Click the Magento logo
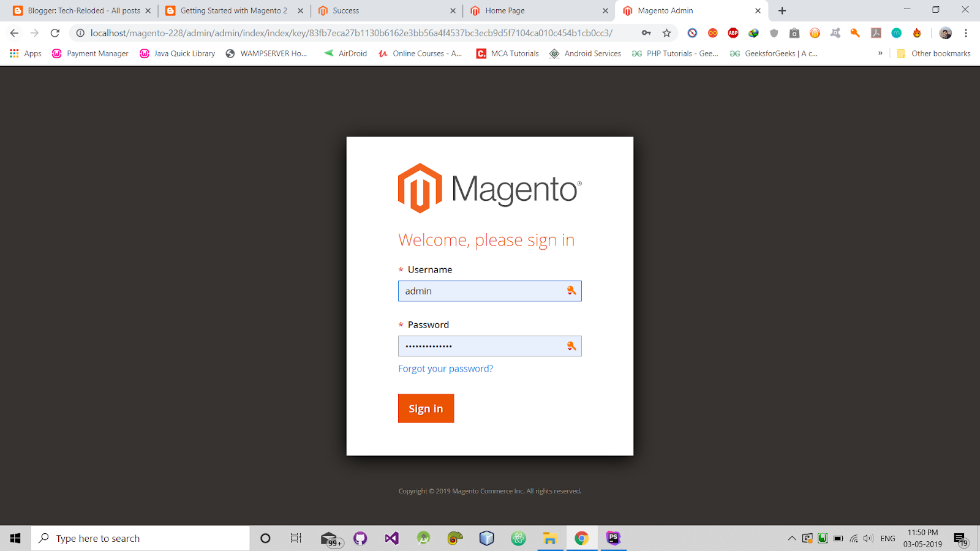Viewport: 980px width, 551px height. pyautogui.click(x=489, y=188)
